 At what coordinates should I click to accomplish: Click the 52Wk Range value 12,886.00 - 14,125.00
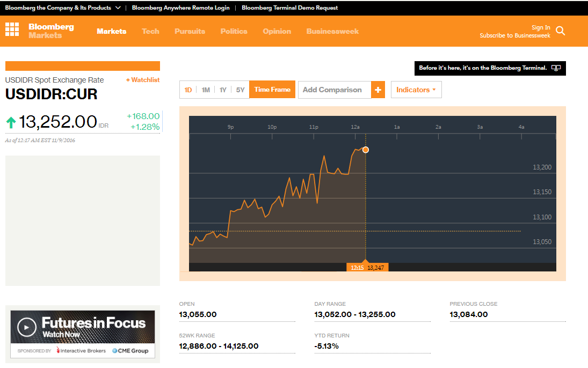(219, 346)
